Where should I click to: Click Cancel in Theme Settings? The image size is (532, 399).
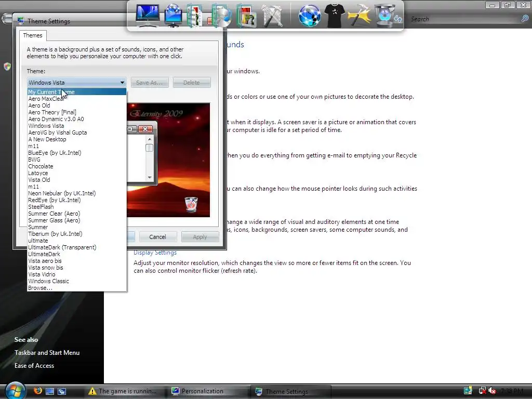(158, 237)
